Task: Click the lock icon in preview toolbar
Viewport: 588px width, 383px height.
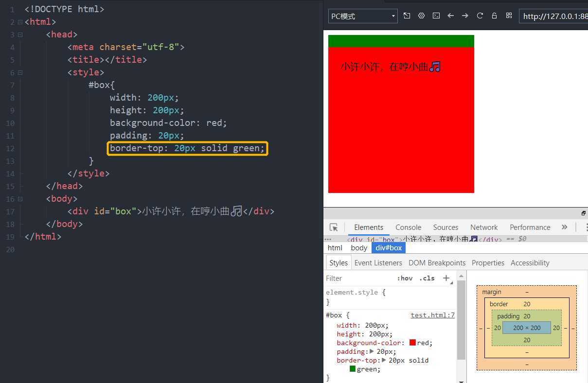Action: [x=494, y=16]
